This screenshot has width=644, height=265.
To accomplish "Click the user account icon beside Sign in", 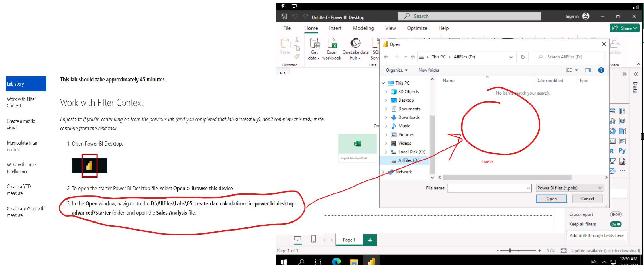I will [586, 16].
